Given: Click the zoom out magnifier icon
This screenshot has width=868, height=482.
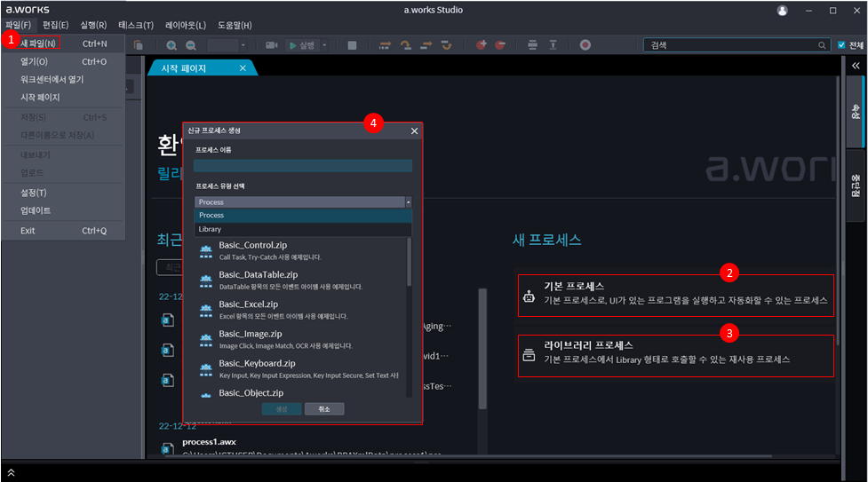Looking at the screenshot, I should (190, 45).
